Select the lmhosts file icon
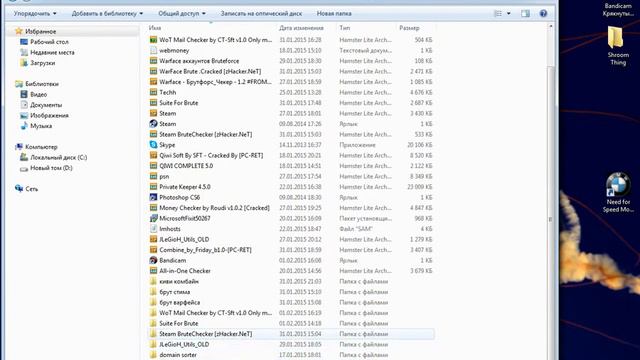Image resolution: width=640 pixels, height=360 pixels. (x=153, y=229)
